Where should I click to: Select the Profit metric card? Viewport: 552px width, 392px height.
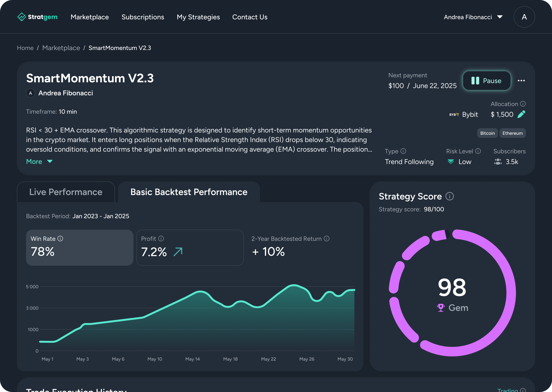190,248
